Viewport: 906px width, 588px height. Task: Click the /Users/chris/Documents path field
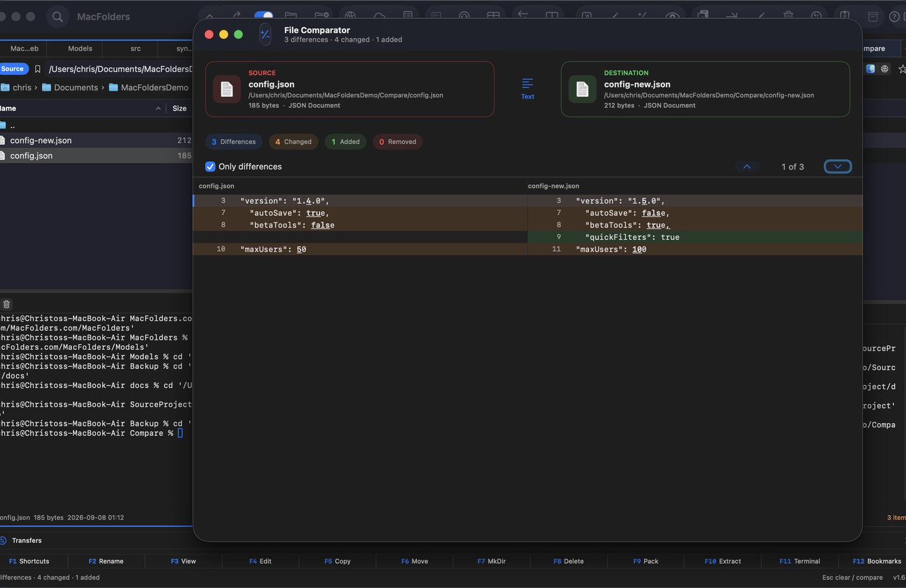(120, 69)
